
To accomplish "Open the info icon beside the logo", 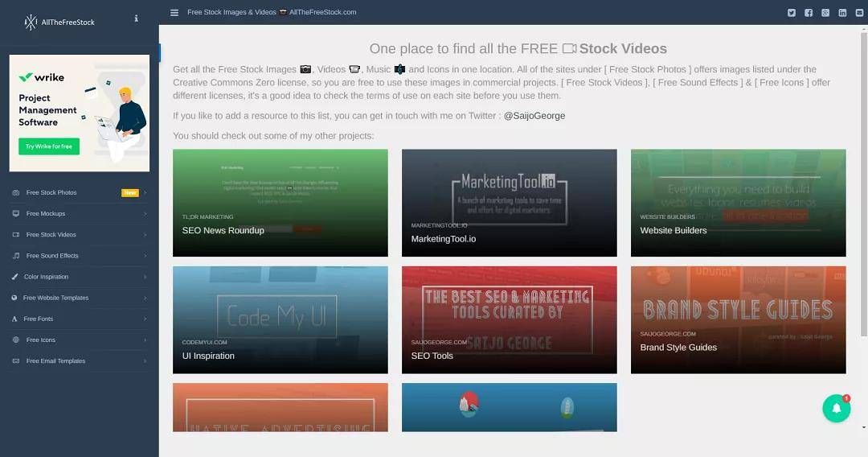I will point(136,19).
